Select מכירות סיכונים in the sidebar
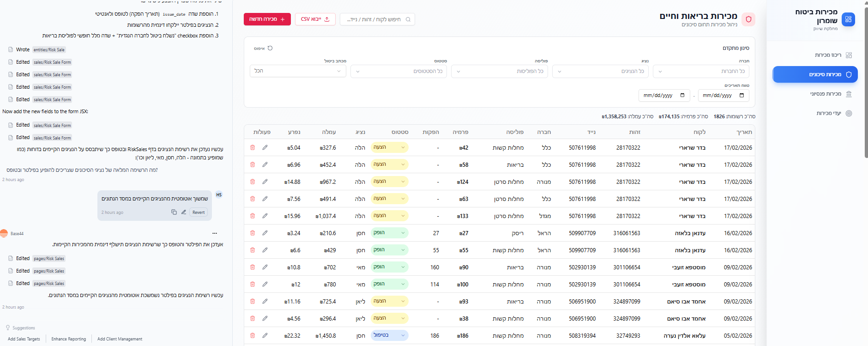Image resolution: width=868 pixels, height=346 pixels. tap(815, 74)
